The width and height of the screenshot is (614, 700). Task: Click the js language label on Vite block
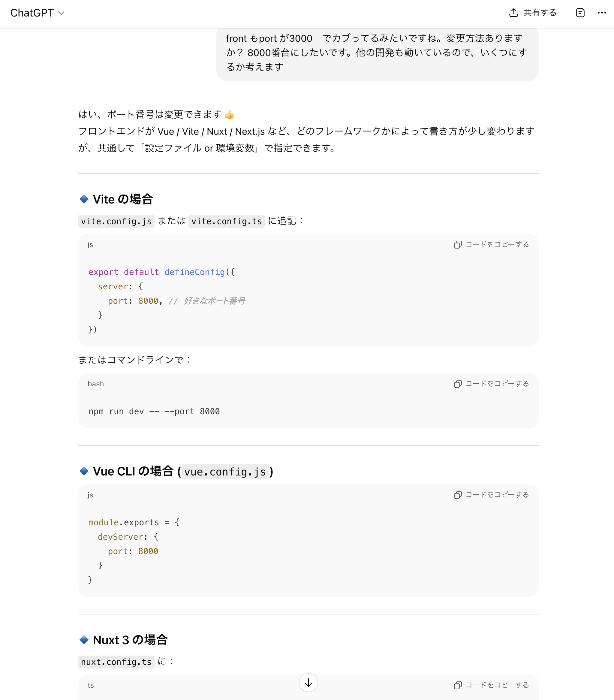point(90,245)
